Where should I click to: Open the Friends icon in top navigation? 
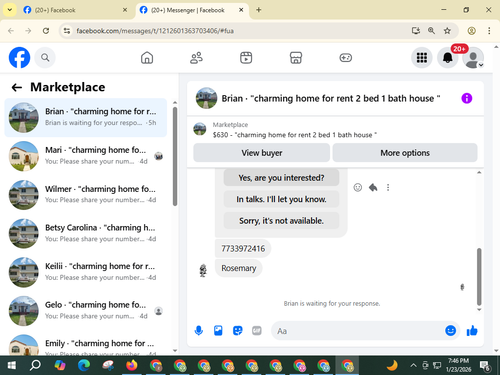[x=196, y=58]
